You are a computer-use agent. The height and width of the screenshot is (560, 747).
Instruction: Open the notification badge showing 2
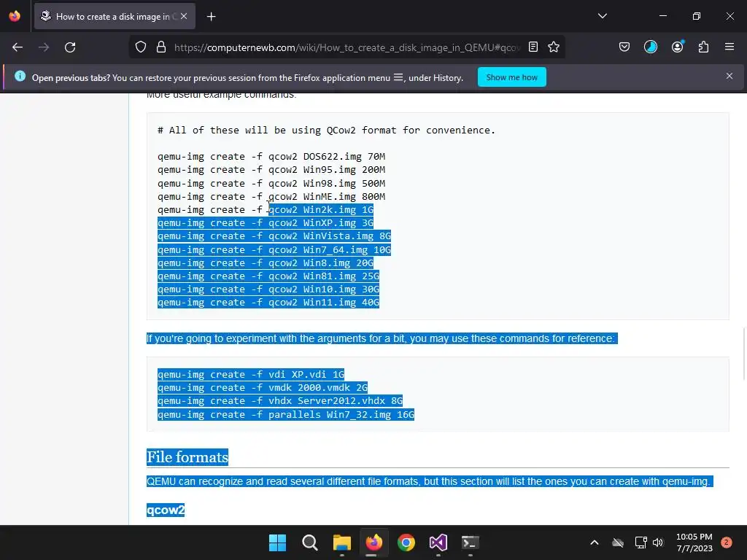click(727, 542)
